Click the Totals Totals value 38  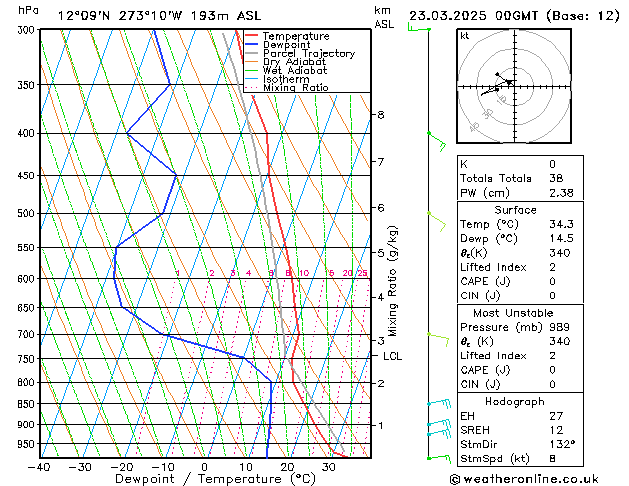[556, 178]
